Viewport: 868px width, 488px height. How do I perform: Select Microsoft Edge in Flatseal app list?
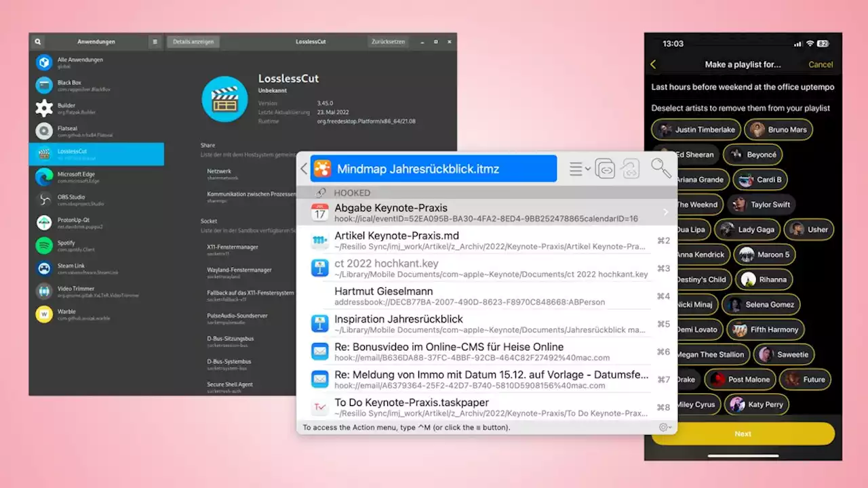tap(96, 177)
